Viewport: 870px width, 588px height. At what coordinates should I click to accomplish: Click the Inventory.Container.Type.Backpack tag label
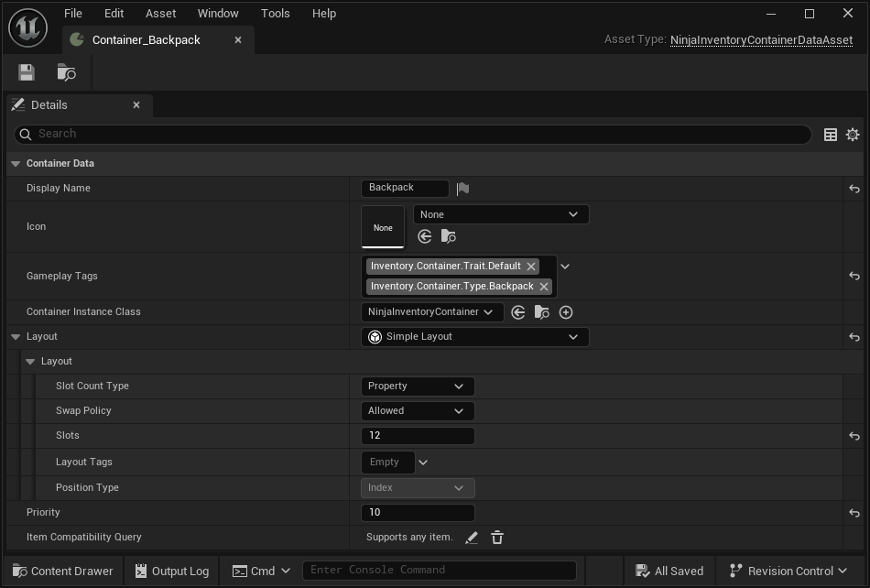point(451,287)
